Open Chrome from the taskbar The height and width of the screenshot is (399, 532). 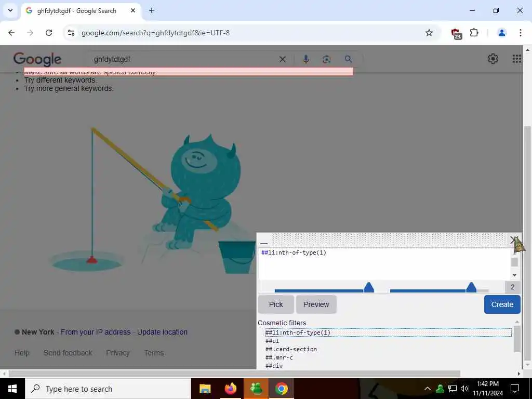click(x=281, y=389)
